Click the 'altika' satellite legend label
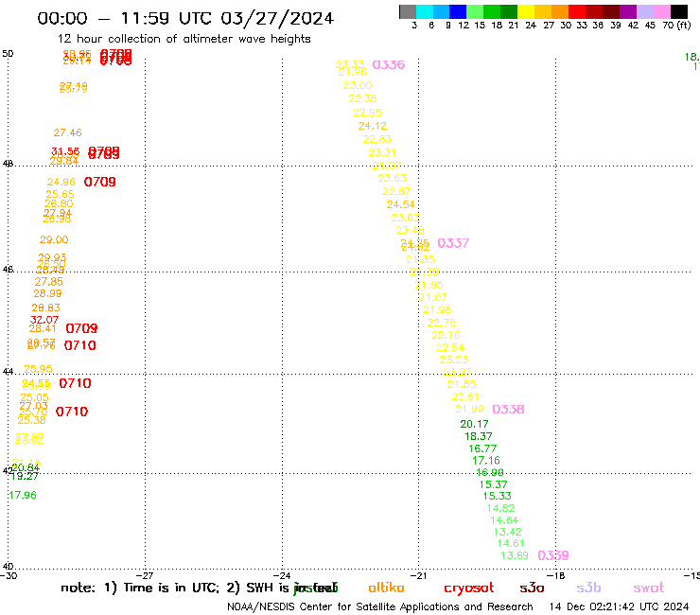Viewport: 700px width, 615px height. click(386, 588)
